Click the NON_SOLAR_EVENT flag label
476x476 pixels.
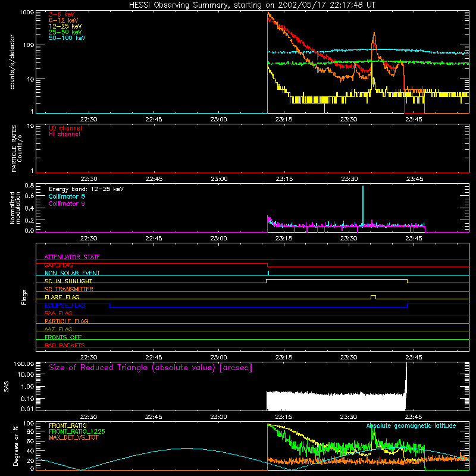coord(72,273)
